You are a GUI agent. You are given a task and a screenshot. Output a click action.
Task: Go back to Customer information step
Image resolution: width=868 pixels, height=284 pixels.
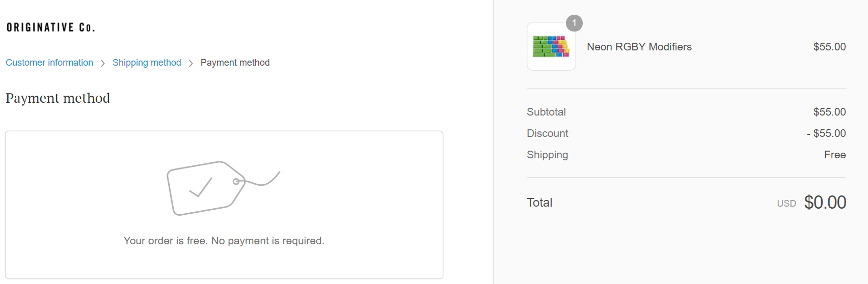coord(49,63)
